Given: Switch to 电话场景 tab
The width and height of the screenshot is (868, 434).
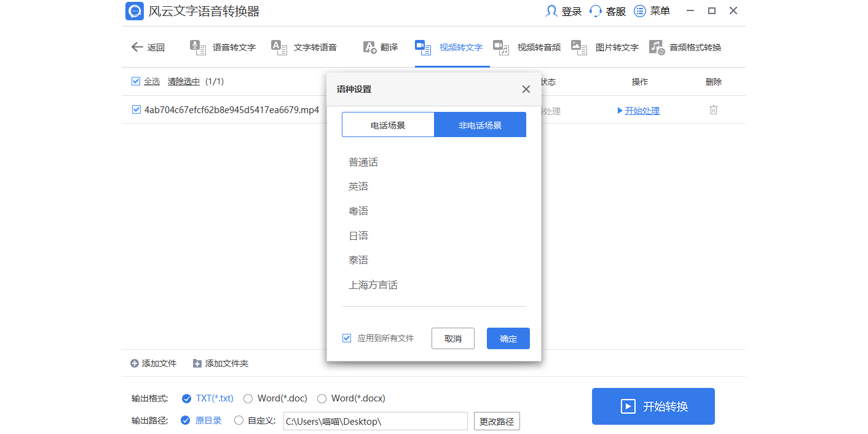Looking at the screenshot, I should click(x=388, y=124).
